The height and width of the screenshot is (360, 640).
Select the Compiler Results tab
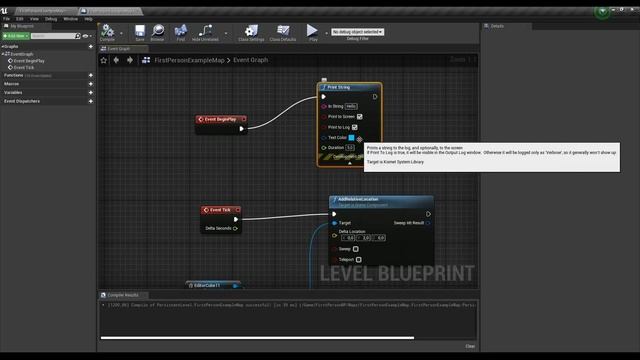123,295
